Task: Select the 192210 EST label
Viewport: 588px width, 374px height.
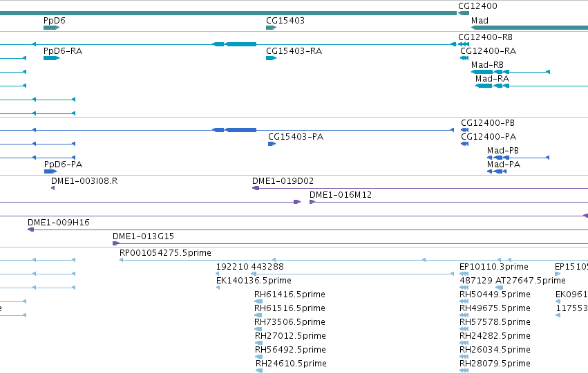Action: coord(232,267)
